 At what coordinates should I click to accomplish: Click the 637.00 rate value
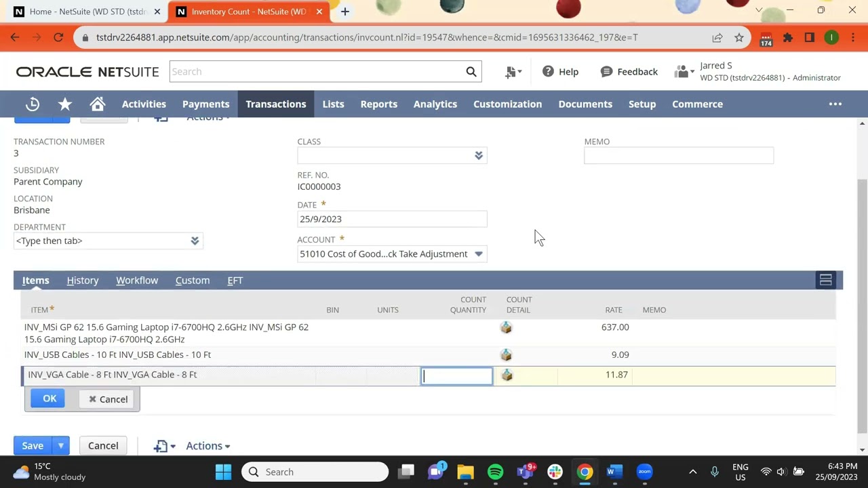point(615,327)
